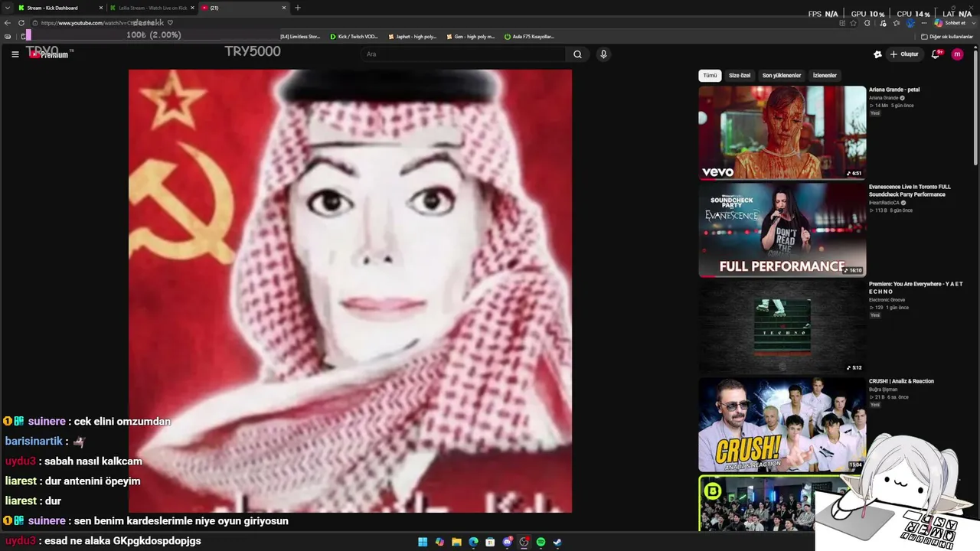980x551 pixels.
Task: Open the account avatar menu
Action: pyautogui.click(x=957, y=54)
